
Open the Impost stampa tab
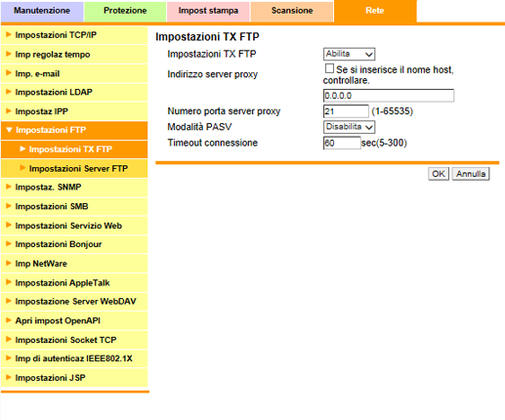tap(208, 11)
